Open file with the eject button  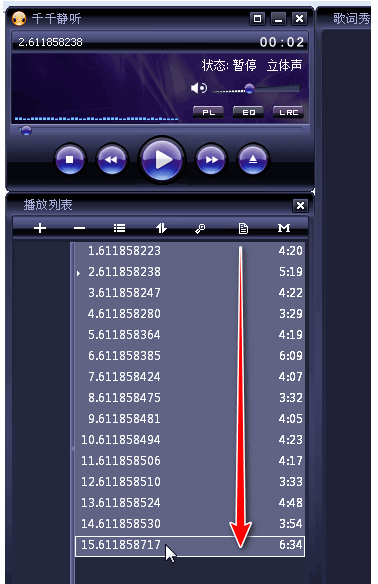253,159
